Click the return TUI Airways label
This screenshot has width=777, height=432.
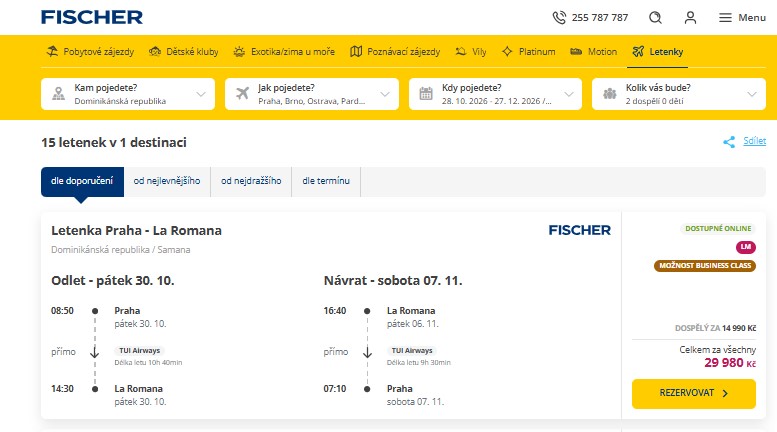[x=412, y=350]
